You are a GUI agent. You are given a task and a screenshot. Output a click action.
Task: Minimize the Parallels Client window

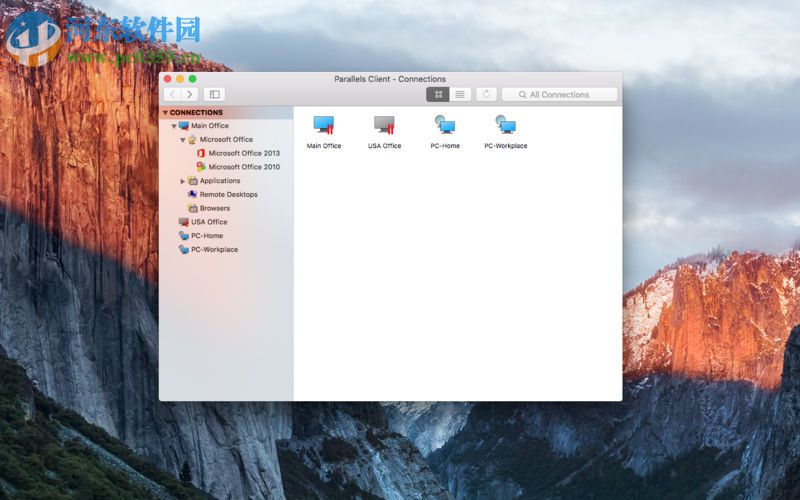[x=180, y=79]
